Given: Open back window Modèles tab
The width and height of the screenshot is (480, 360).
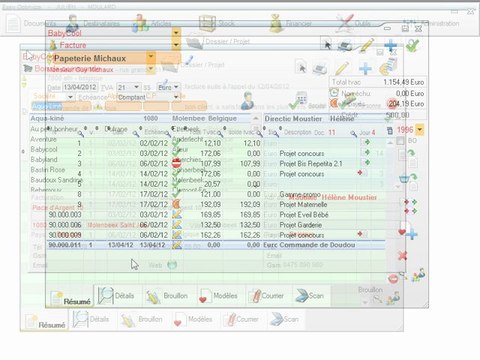Looking at the screenshot, I should coord(194,319).
